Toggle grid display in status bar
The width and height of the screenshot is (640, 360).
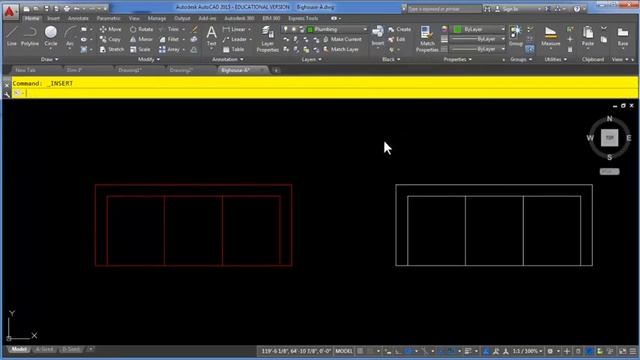coord(360,351)
